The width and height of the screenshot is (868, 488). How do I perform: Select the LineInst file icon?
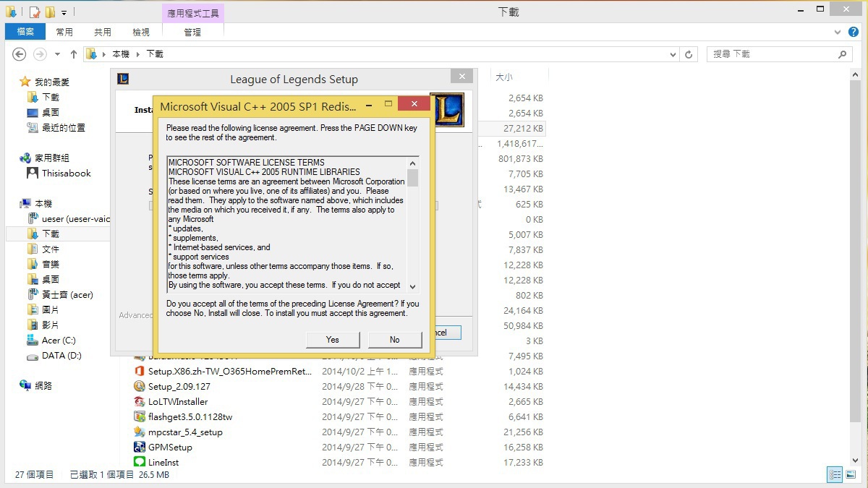point(140,462)
